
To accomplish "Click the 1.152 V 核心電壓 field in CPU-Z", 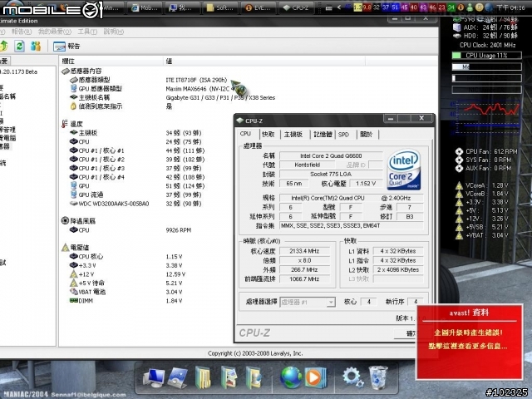I will [x=366, y=184].
